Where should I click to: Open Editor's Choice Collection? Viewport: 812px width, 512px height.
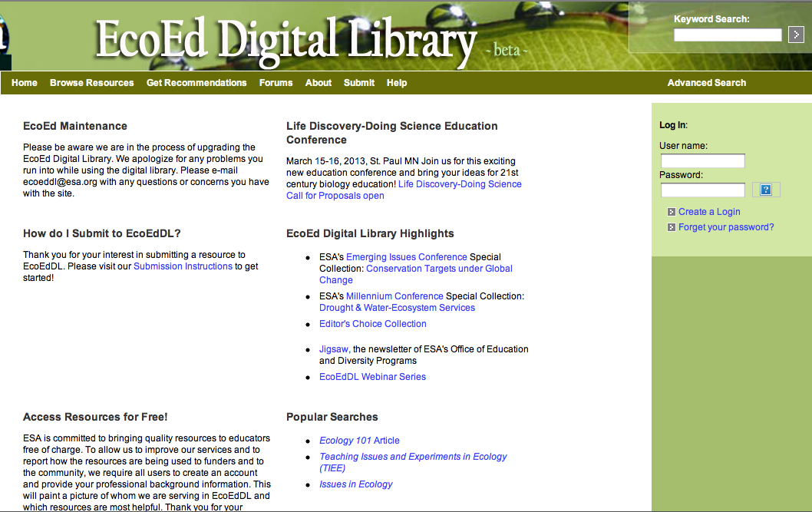point(372,324)
